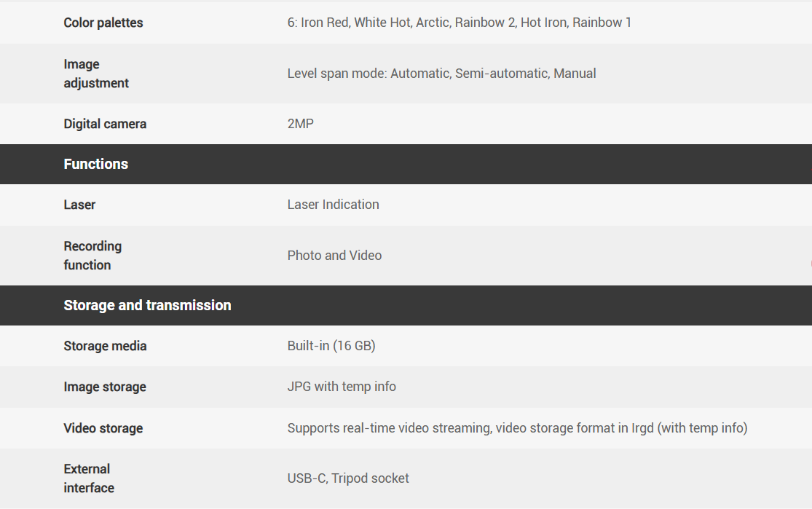Click the Storage and transmission header
812x509 pixels.
pyautogui.click(x=147, y=305)
